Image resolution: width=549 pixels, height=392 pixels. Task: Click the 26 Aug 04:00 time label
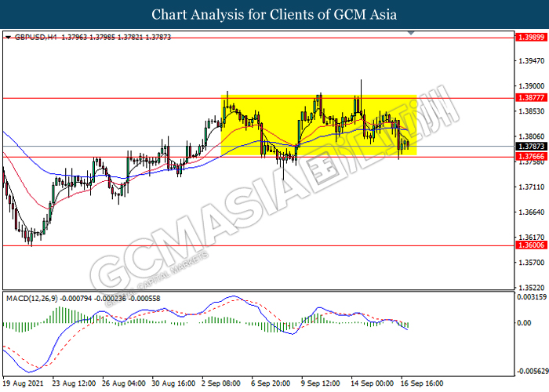(124, 383)
